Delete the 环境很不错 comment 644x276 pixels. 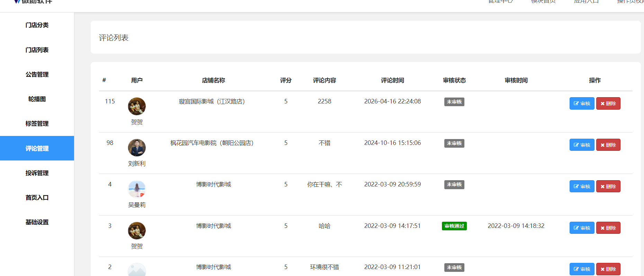[x=608, y=269]
